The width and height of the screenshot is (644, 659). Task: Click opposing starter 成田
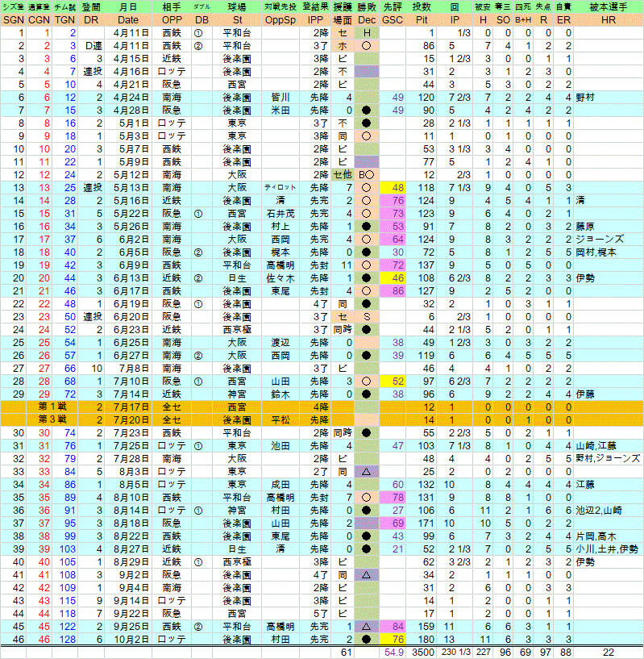click(280, 485)
